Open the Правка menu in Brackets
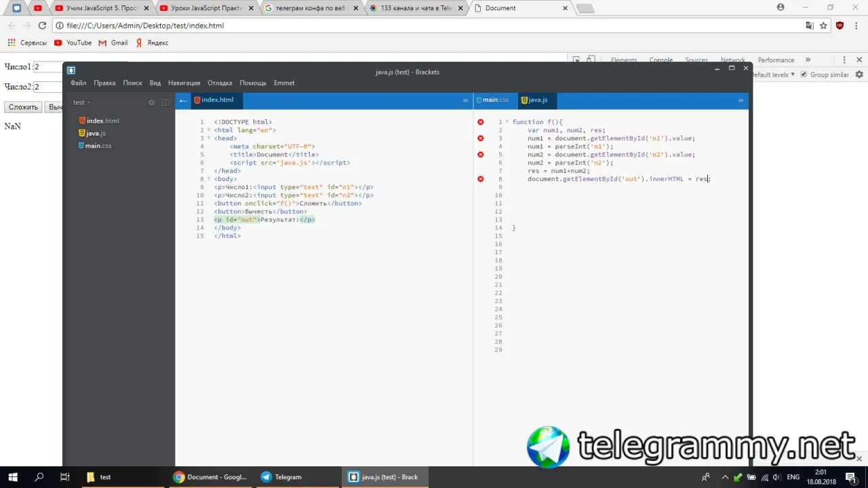This screenshot has width=868, height=488. click(x=104, y=83)
